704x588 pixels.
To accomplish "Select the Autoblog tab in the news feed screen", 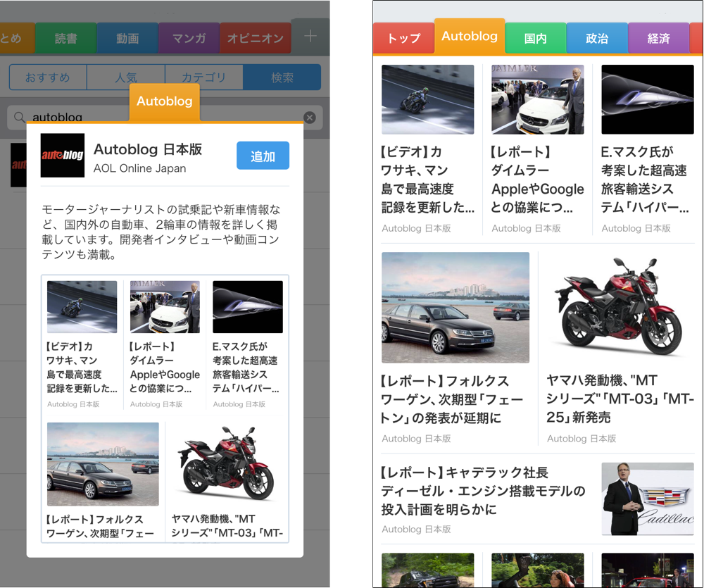I will (x=470, y=37).
